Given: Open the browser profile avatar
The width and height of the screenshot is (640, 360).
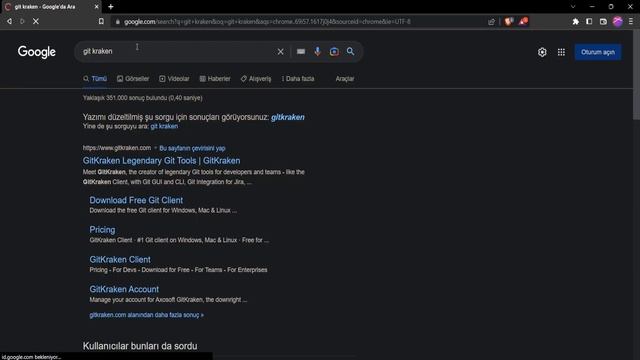Looking at the screenshot, I should pyautogui.click(x=618, y=21).
